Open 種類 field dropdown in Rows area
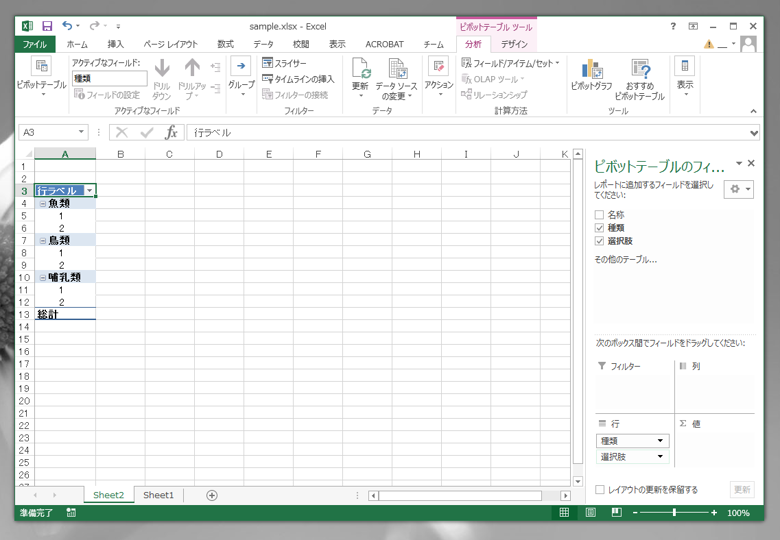 660,441
